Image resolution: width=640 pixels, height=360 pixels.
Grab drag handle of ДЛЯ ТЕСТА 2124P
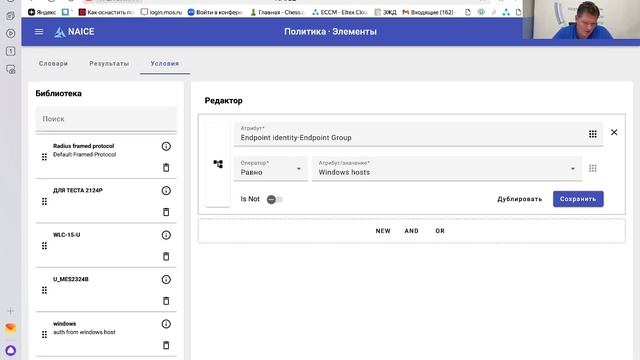pos(44,201)
